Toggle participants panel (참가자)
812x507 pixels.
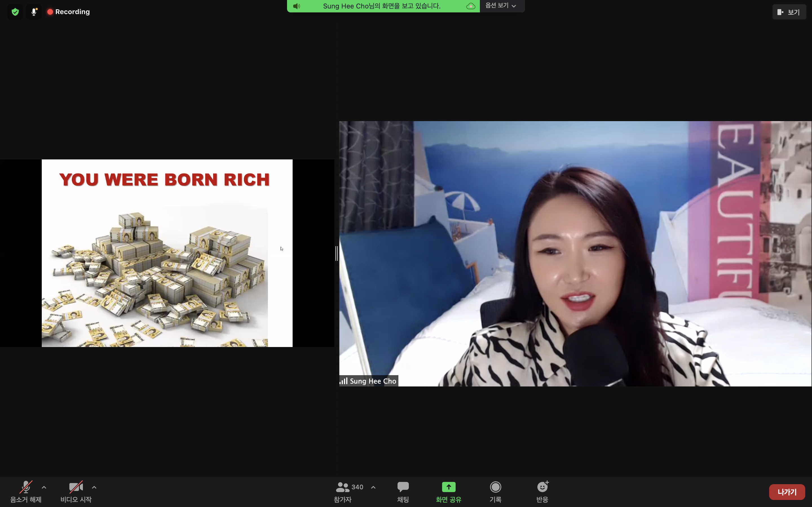point(343,492)
